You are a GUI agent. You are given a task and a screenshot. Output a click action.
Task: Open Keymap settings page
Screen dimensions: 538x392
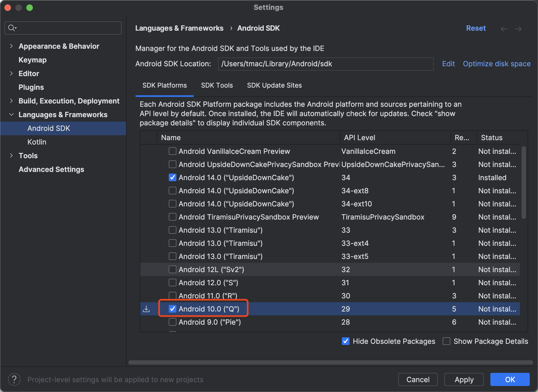(x=33, y=60)
